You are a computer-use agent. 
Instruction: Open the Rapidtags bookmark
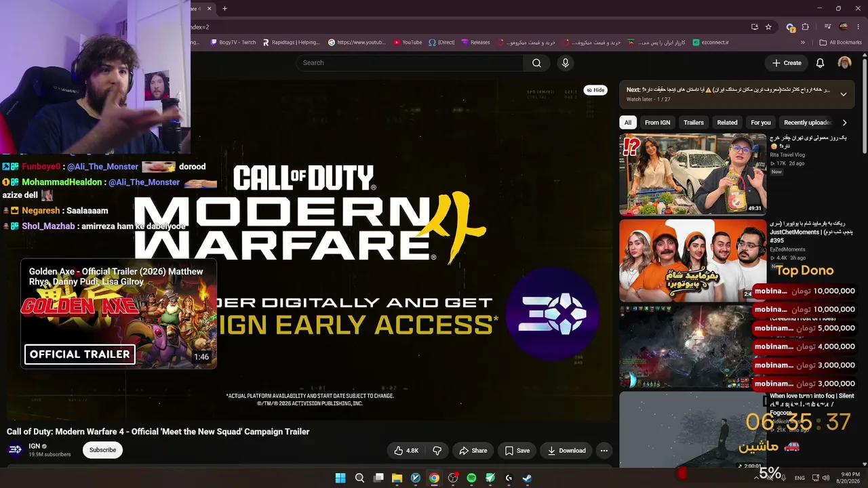click(x=291, y=42)
